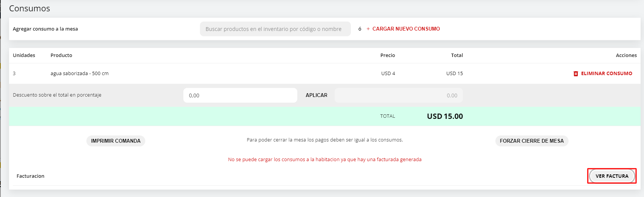Select the agua saborizada product row name
The height and width of the screenshot is (197, 644).
point(79,74)
